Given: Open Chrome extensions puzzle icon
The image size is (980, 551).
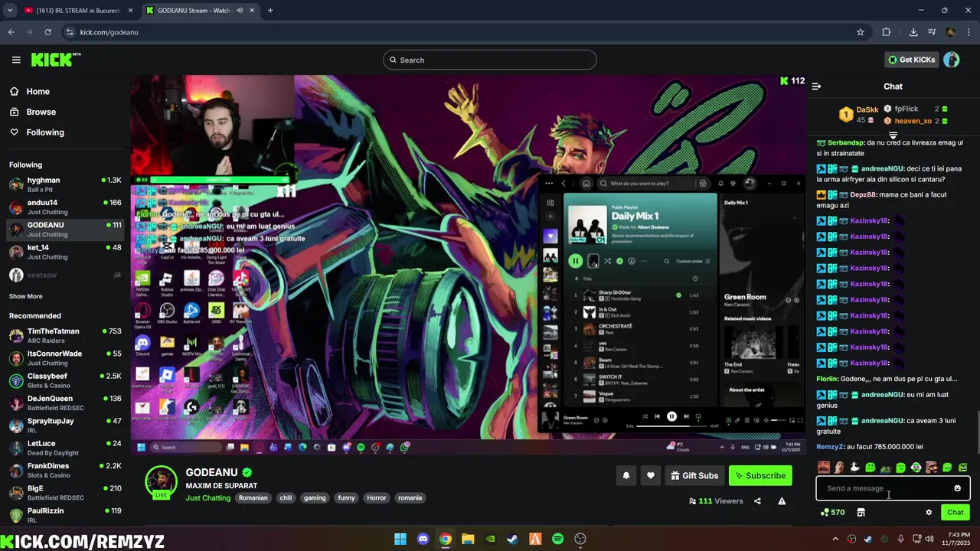Looking at the screenshot, I should point(887,32).
